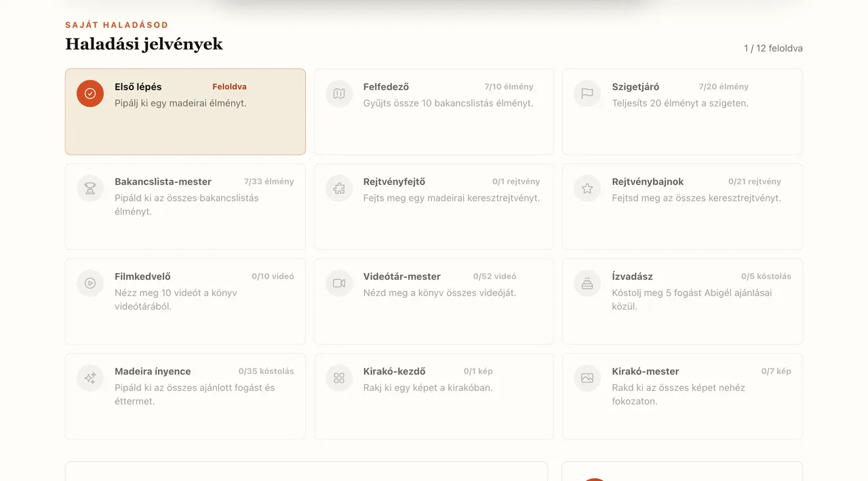Click the Ízvadász badge title
The width and height of the screenshot is (868, 481).
[633, 276]
